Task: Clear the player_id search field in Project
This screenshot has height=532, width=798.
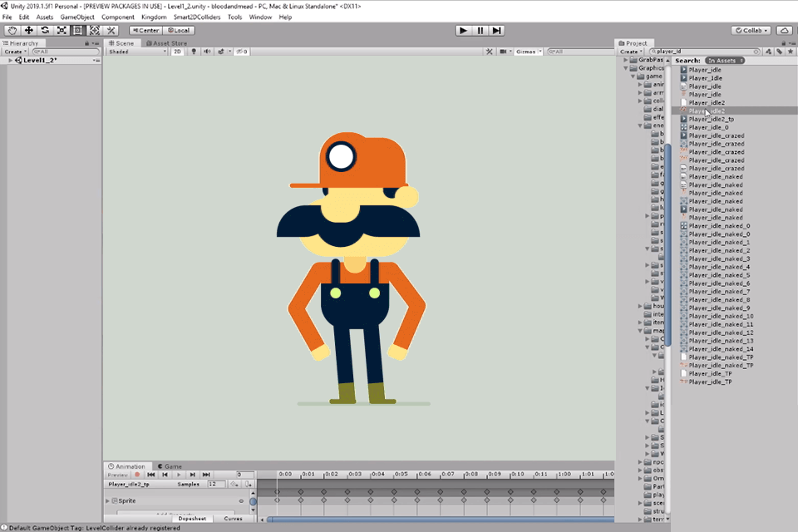Action: [756, 50]
